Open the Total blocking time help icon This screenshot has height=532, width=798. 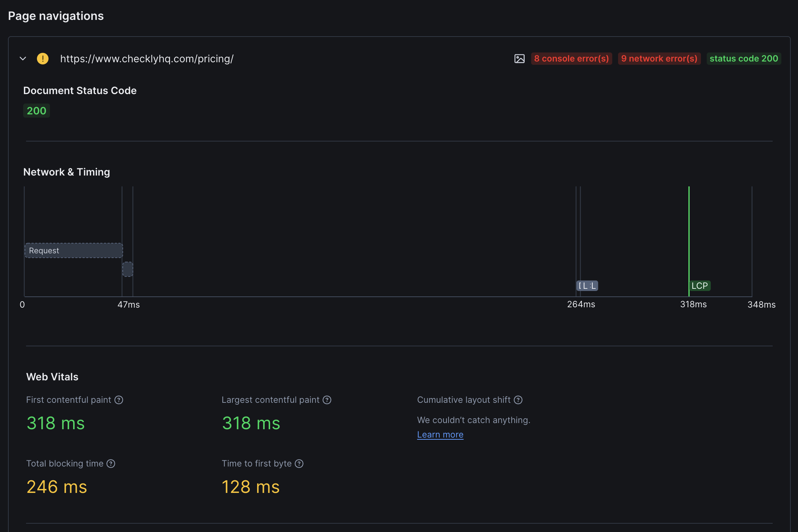[111, 463]
